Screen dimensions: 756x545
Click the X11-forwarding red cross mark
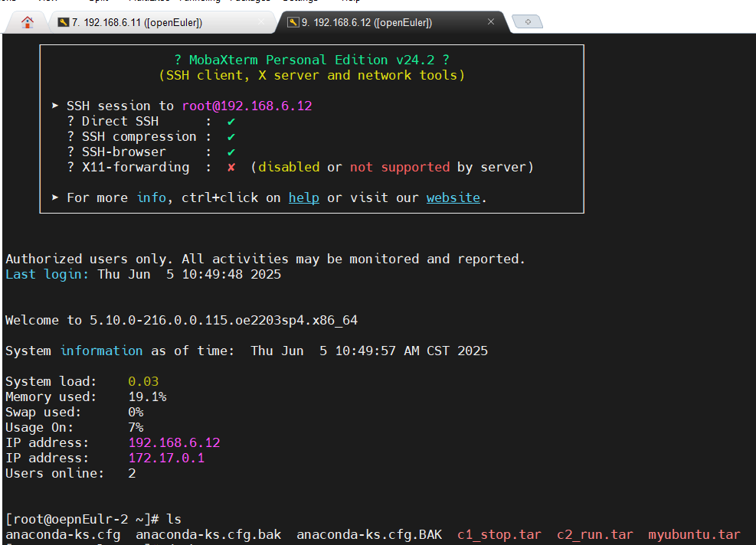tap(231, 167)
